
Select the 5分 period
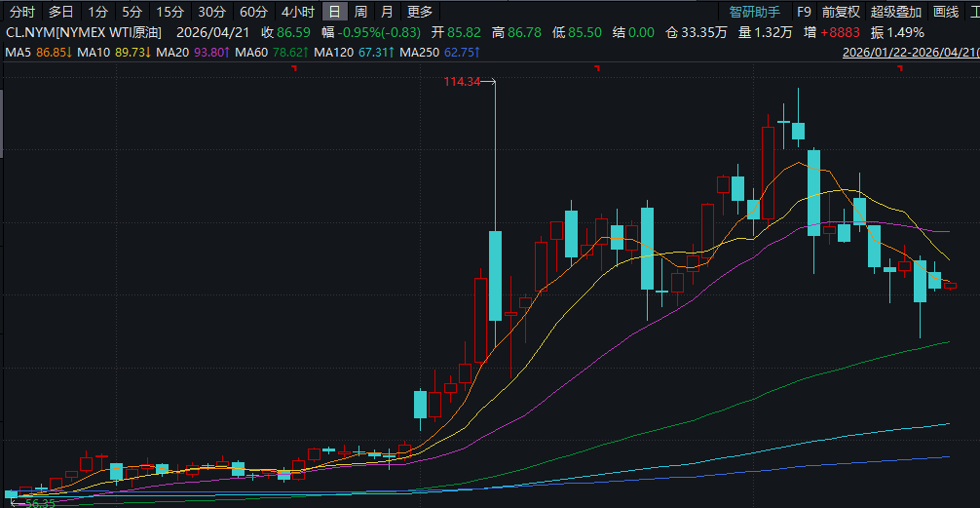[x=132, y=12]
